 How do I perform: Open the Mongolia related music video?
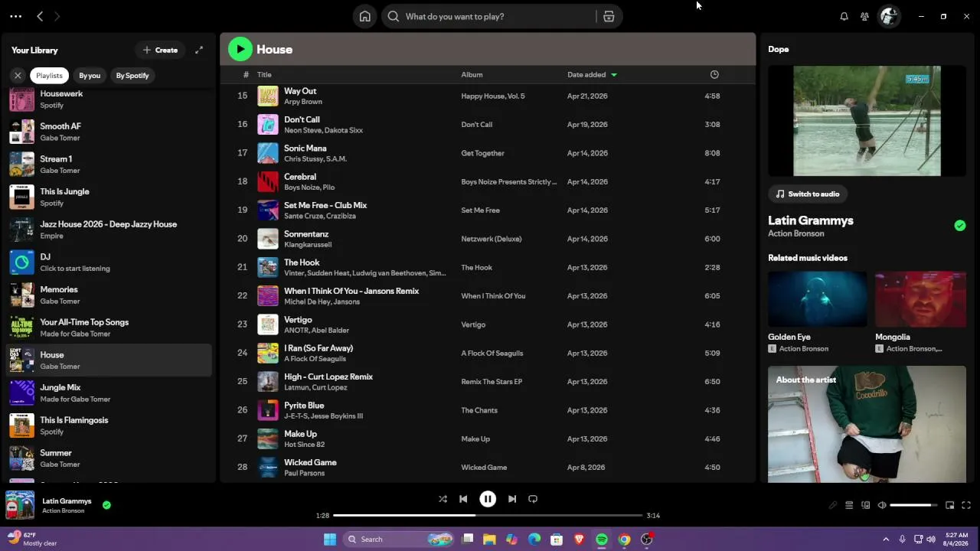920,312
